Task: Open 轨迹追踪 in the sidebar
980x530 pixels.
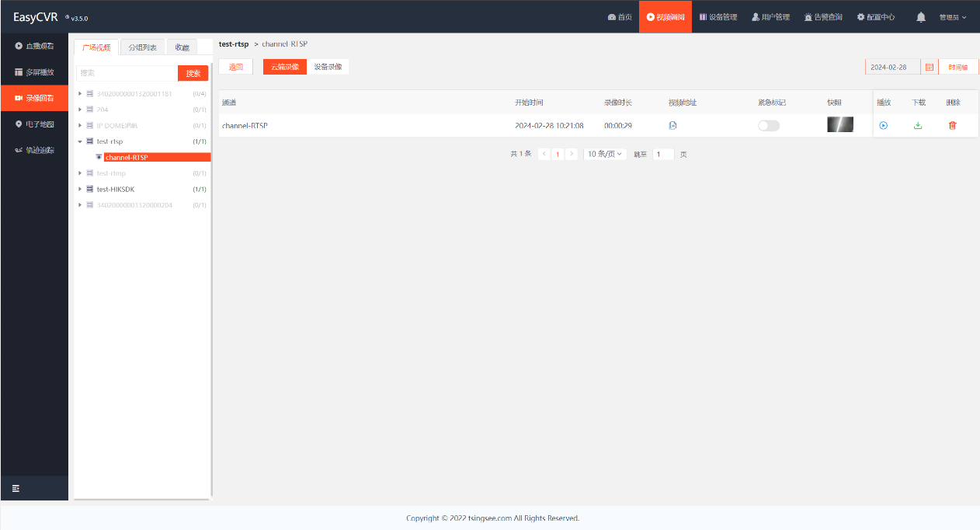Action: point(34,150)
